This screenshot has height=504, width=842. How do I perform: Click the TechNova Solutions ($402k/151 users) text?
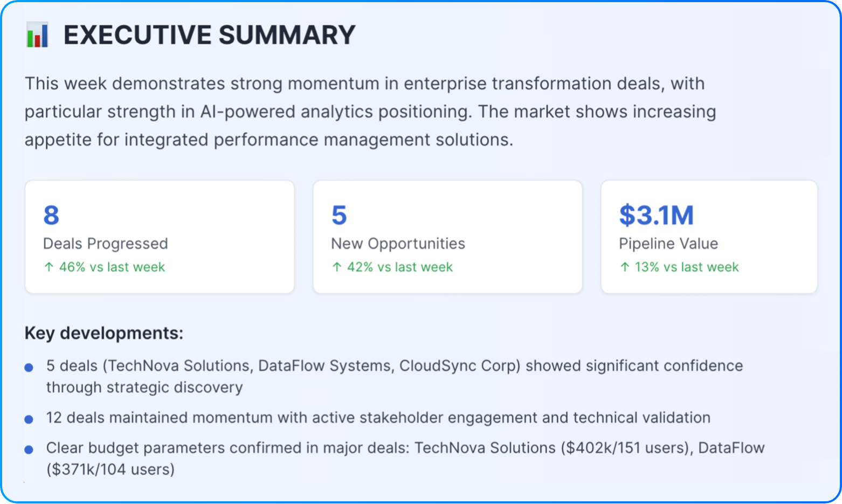553,448
